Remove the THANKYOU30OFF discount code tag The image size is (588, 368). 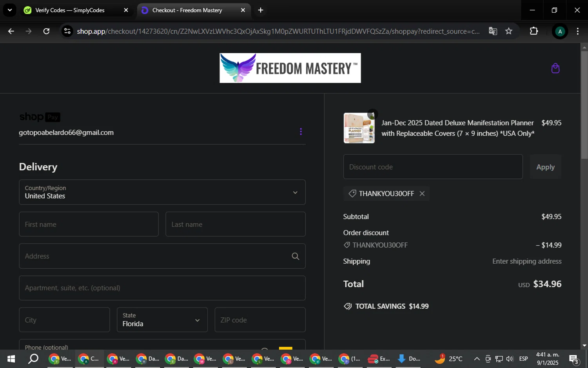[422, 193]
